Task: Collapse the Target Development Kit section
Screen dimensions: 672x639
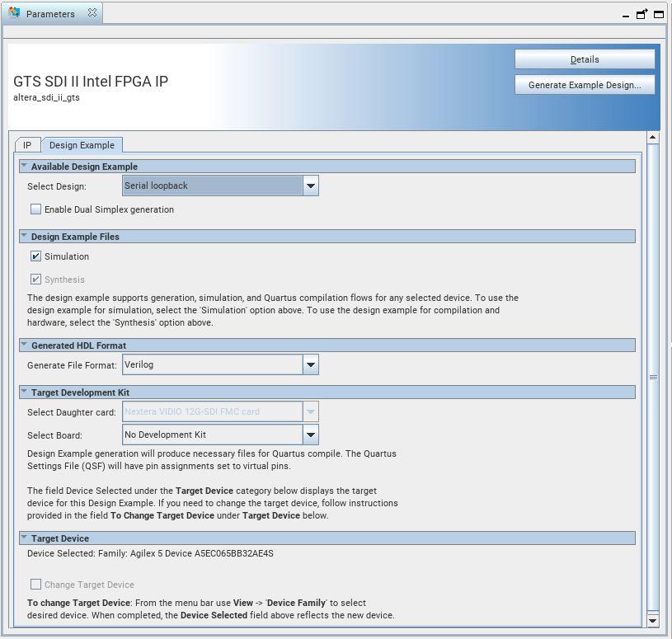Action: coord(24,392)
